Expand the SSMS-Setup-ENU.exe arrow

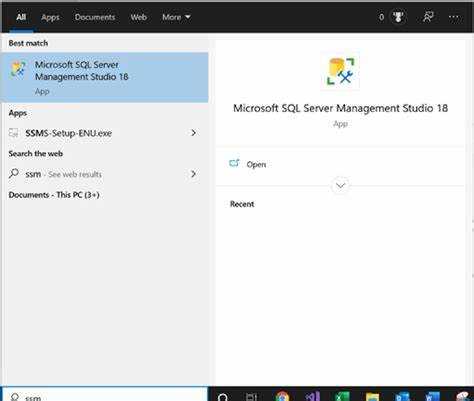pos(193,133)
